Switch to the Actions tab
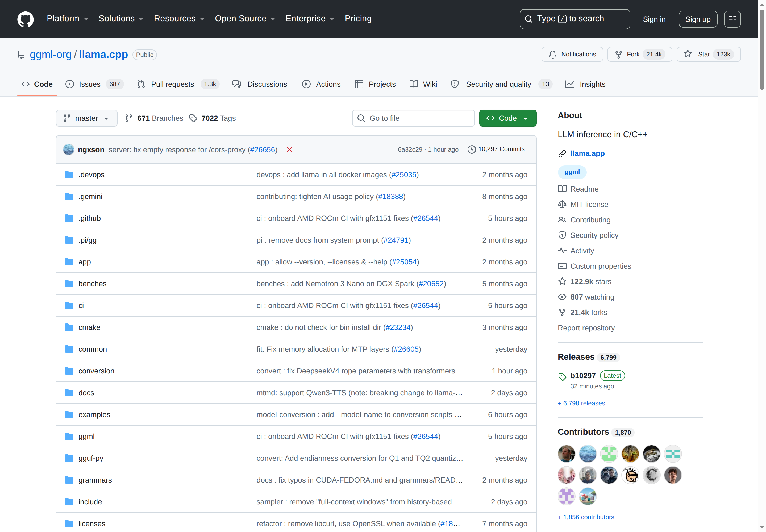Image resolution: width=766 pixels, height=532 pixels. 321,84
